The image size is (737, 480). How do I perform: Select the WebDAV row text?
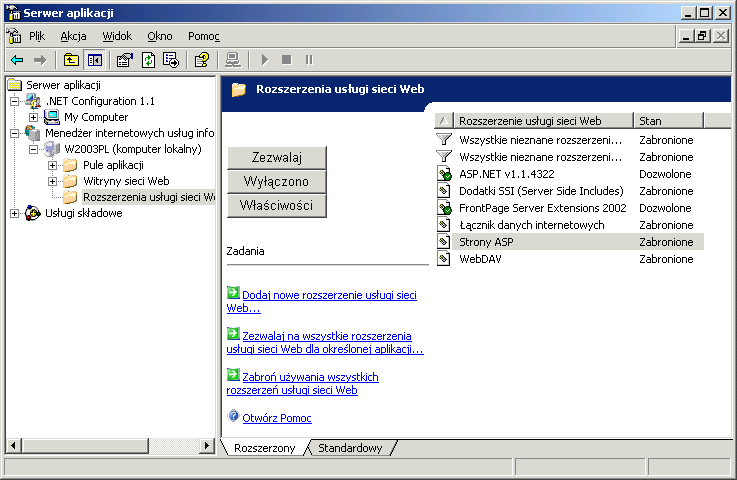[480, 259]
